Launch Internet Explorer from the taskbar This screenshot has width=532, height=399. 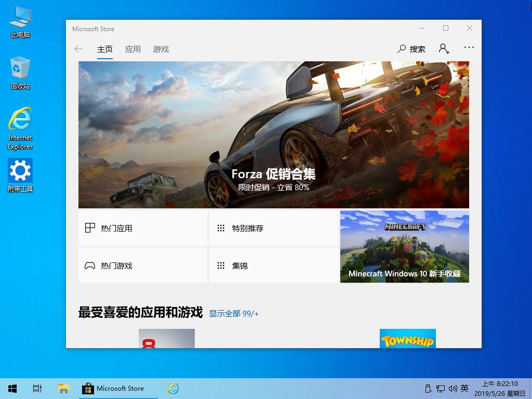click(173, 389)
